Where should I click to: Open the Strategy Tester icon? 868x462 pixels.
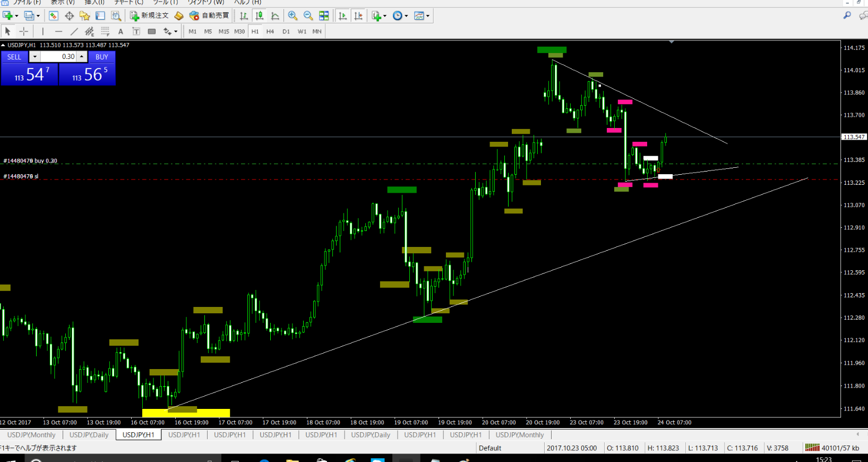coord(116,16)
